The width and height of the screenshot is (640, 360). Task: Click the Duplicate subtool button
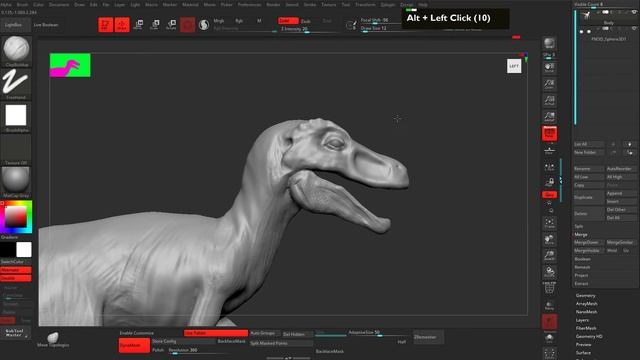588,197
